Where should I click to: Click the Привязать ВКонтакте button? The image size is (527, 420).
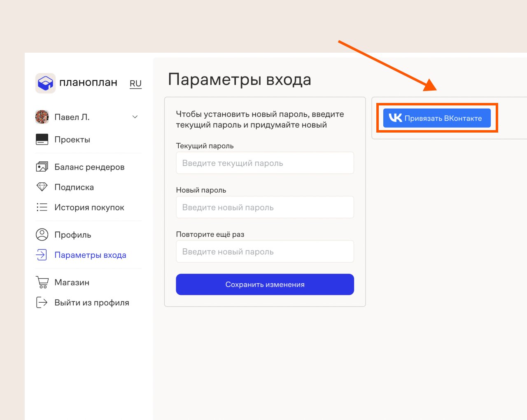[437, 118]
